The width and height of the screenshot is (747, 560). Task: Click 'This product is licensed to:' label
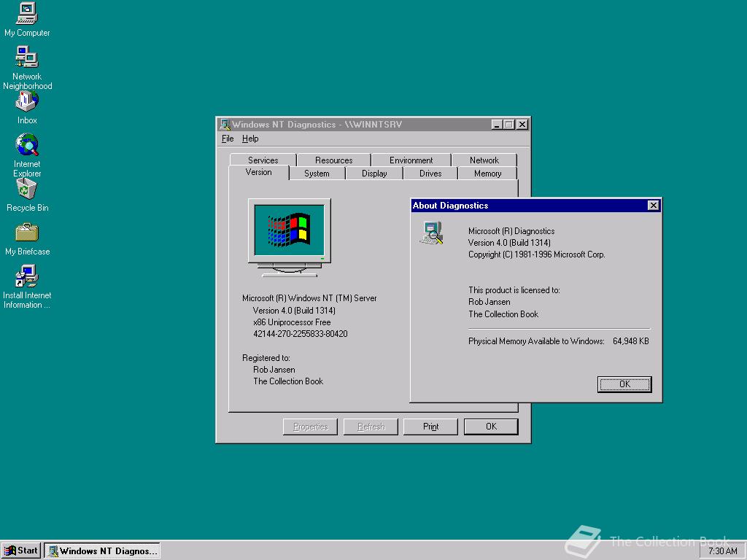pos(514,290)
